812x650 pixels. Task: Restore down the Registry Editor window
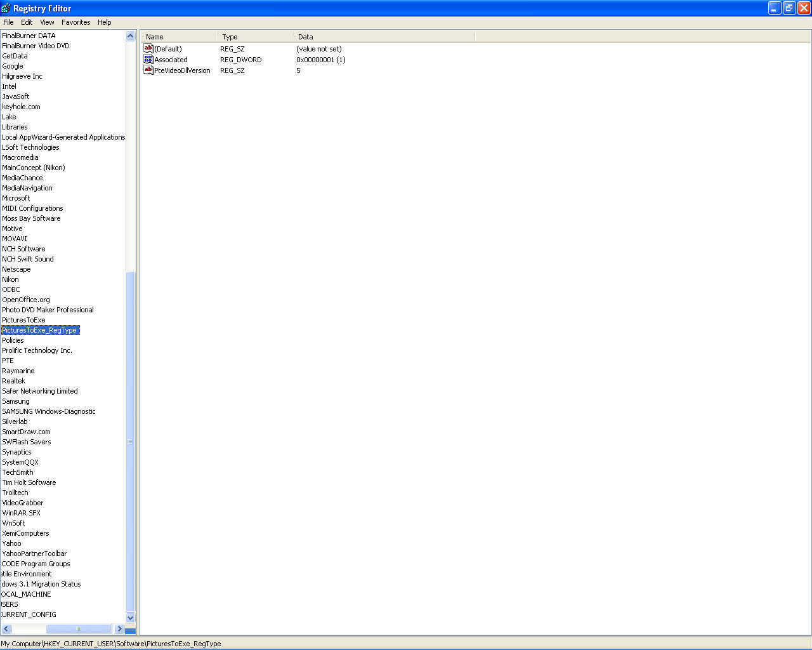point(789,8)
